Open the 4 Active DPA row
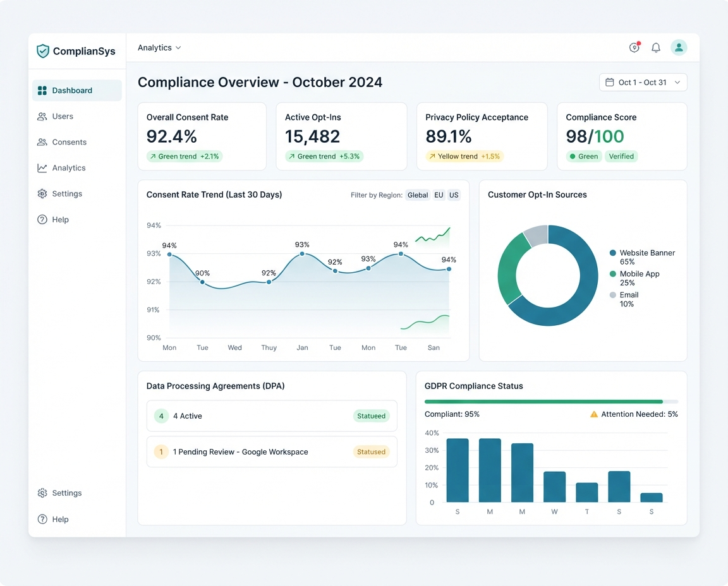The image size is (728, 586). 272,416
